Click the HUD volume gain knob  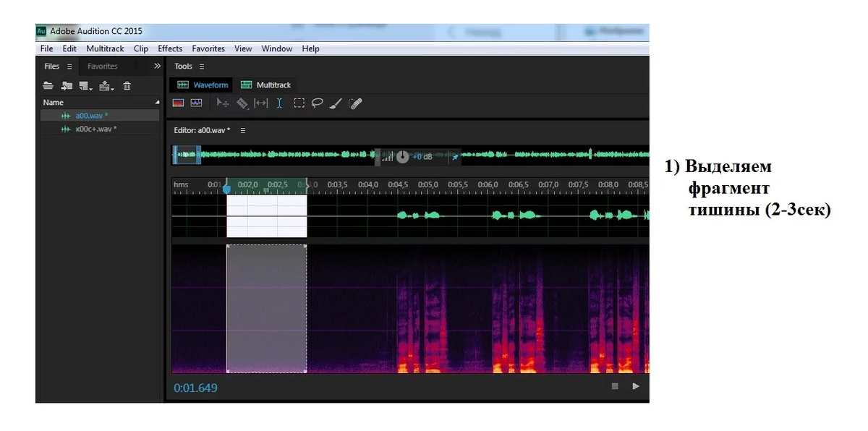click(x=402, y=157)
